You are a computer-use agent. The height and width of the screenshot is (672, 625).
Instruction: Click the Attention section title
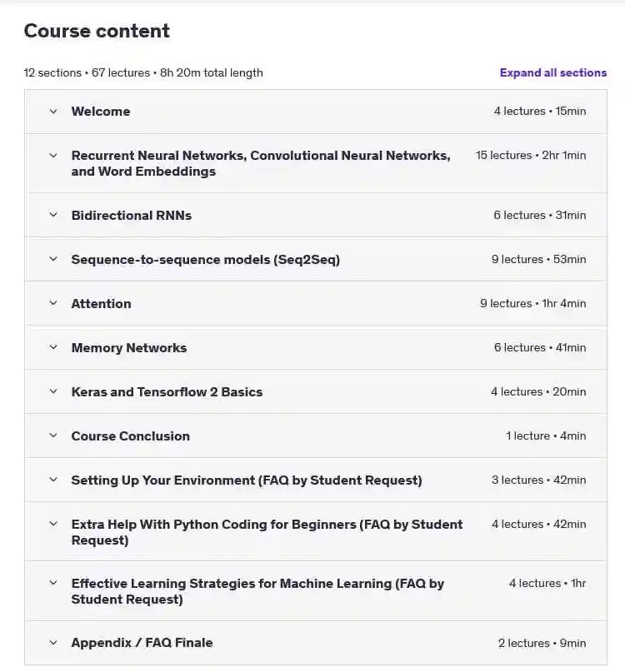(101, 304)
